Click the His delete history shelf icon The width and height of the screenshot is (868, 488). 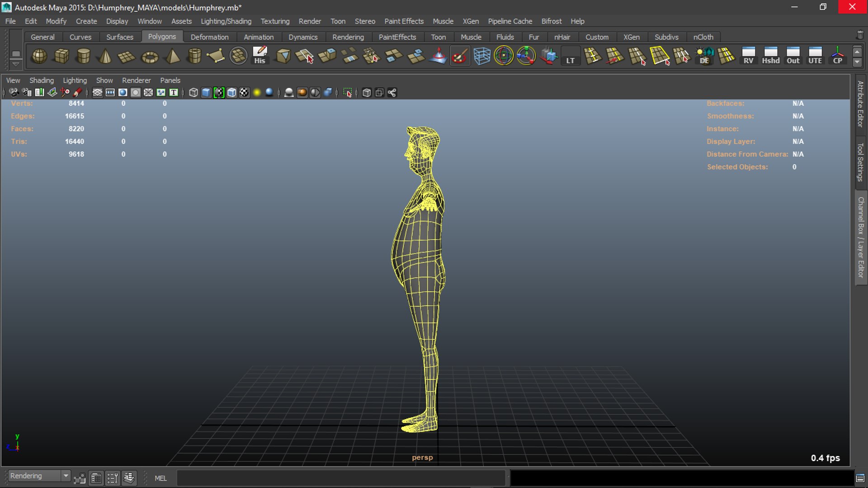(x=259, y=56)
